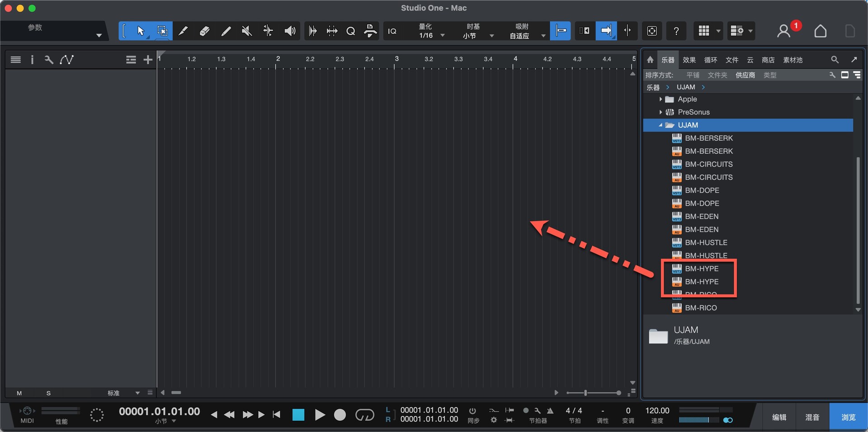Select BM-HYPE VST3 instrument

[x=702, y=269]
